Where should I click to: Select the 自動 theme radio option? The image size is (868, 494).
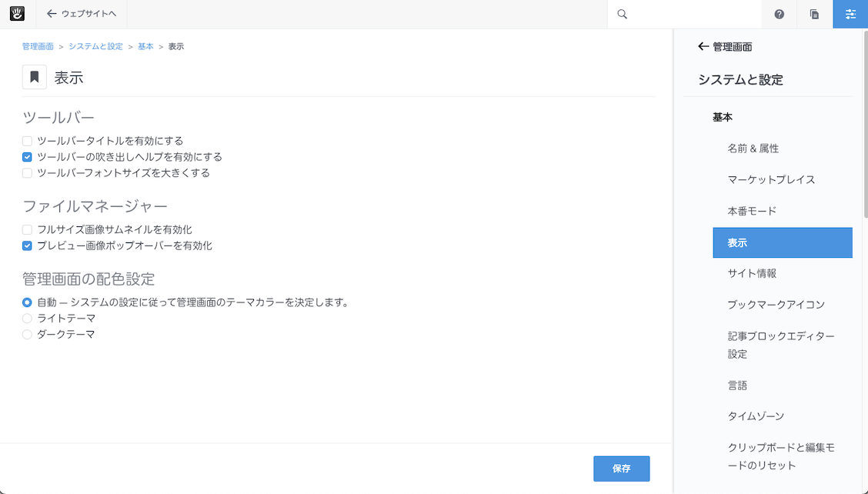(27, 303)
